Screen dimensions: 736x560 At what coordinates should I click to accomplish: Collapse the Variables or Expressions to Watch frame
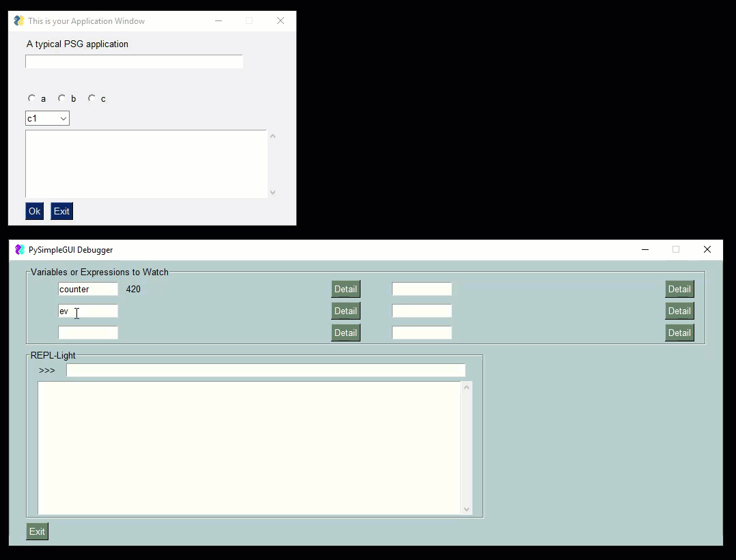100,272
